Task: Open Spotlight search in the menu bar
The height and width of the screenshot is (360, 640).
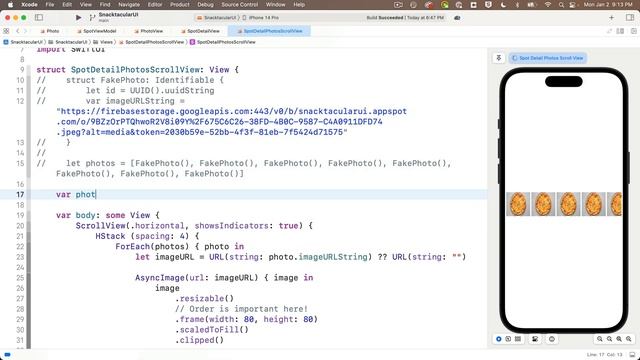Action: (x=561, y=4)
